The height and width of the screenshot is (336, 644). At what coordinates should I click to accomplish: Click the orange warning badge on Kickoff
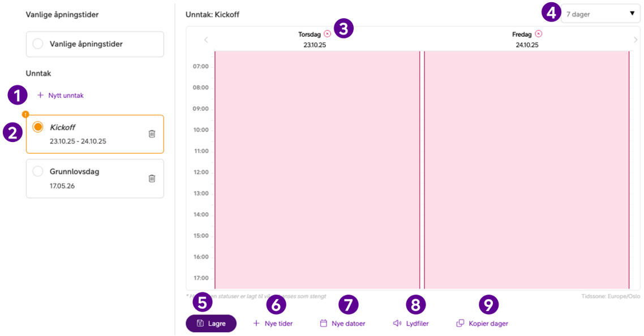pos(25,114)
